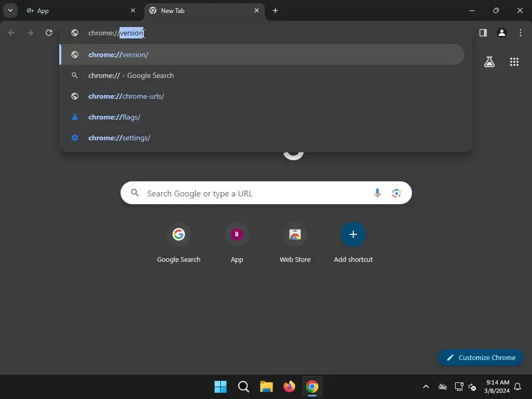532x399 pixels.
Task: Open Search Labs beaker icon
Action: (489, 62)
